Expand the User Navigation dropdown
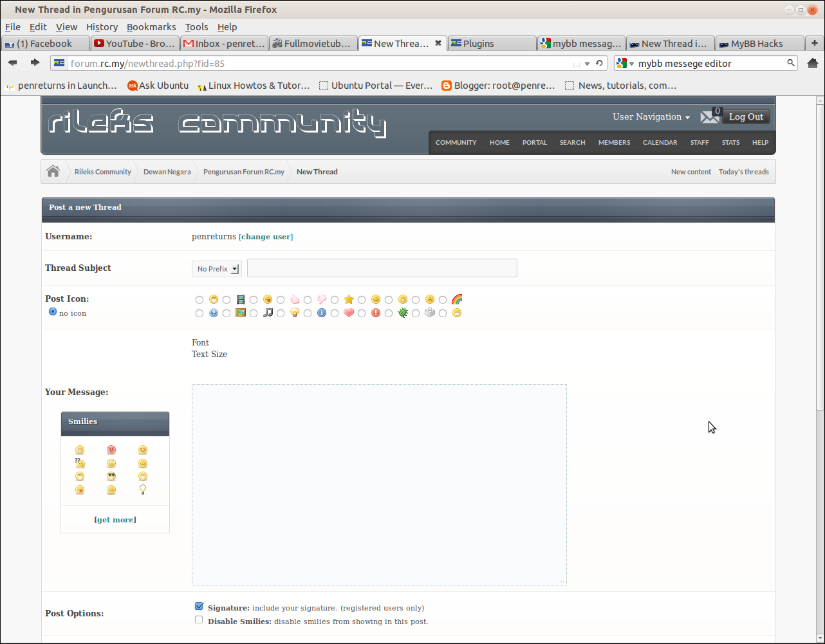825x644 pixels. [651, 117]
